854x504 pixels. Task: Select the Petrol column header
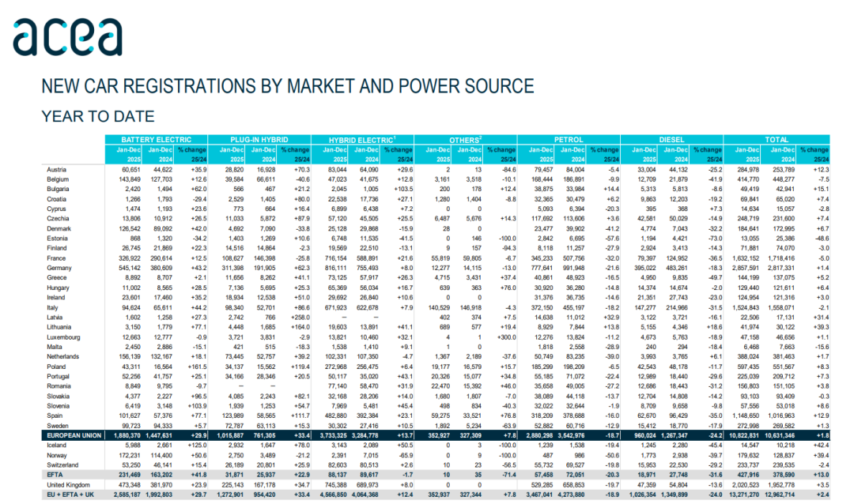568,139
